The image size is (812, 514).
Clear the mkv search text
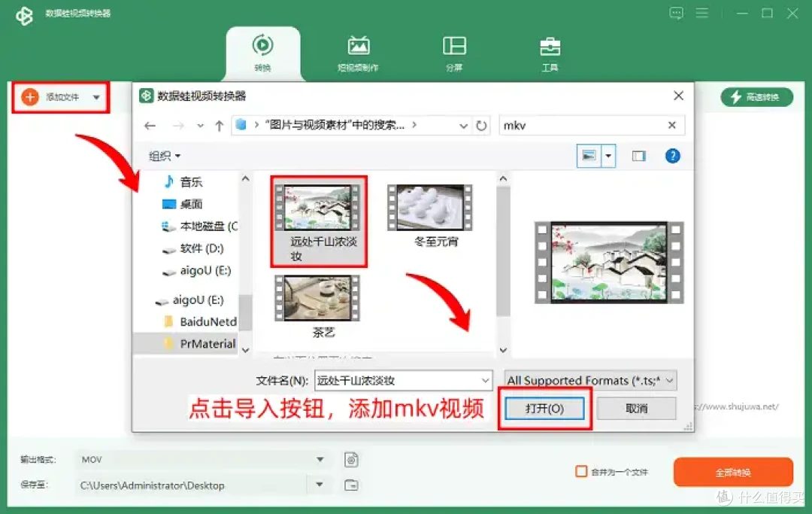point(671,125)
